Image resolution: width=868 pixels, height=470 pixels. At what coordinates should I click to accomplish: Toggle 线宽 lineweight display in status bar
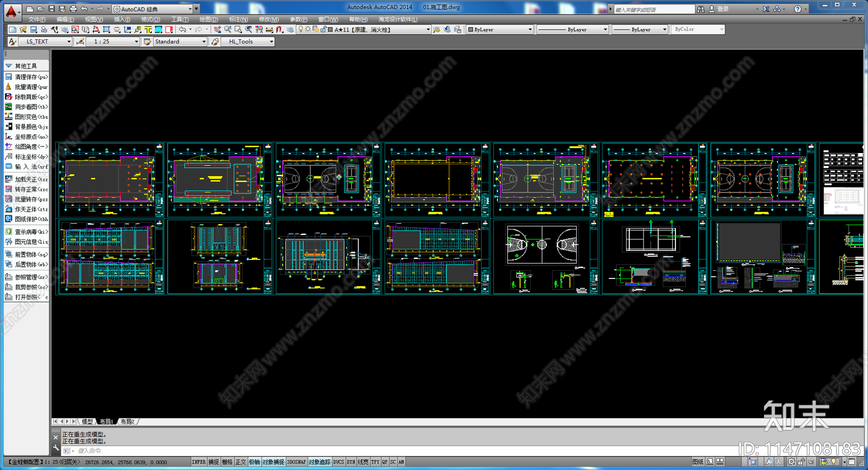point(363,462)
